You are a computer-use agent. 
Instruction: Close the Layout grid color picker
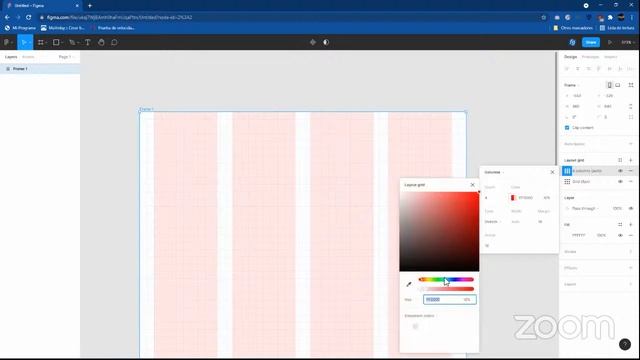click(473, 185)
